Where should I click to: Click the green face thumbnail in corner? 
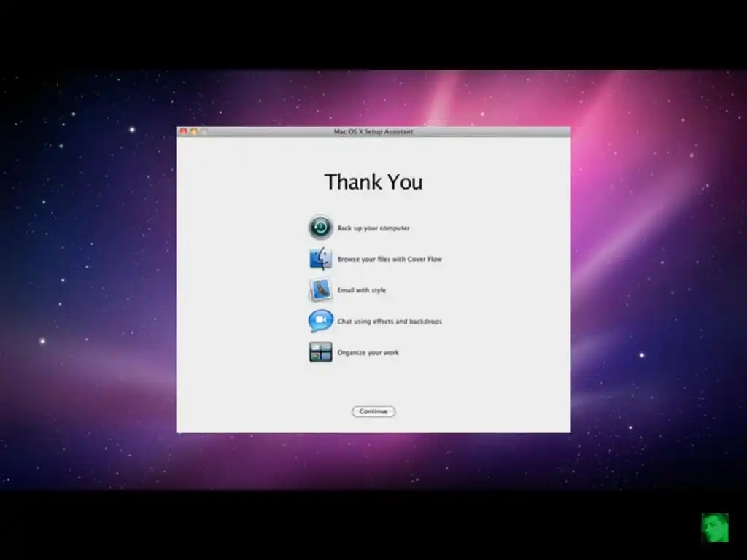click(715, 528)
